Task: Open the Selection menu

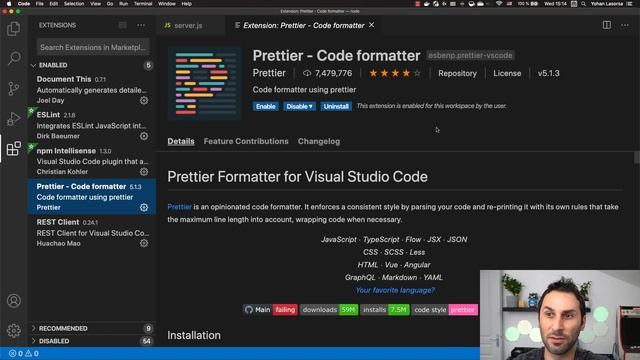Action: (x=74, y=4)
